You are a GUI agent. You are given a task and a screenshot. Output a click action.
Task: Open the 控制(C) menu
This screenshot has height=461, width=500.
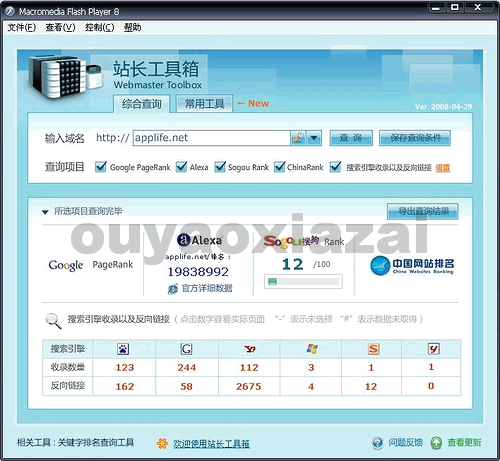click(99, 27)
